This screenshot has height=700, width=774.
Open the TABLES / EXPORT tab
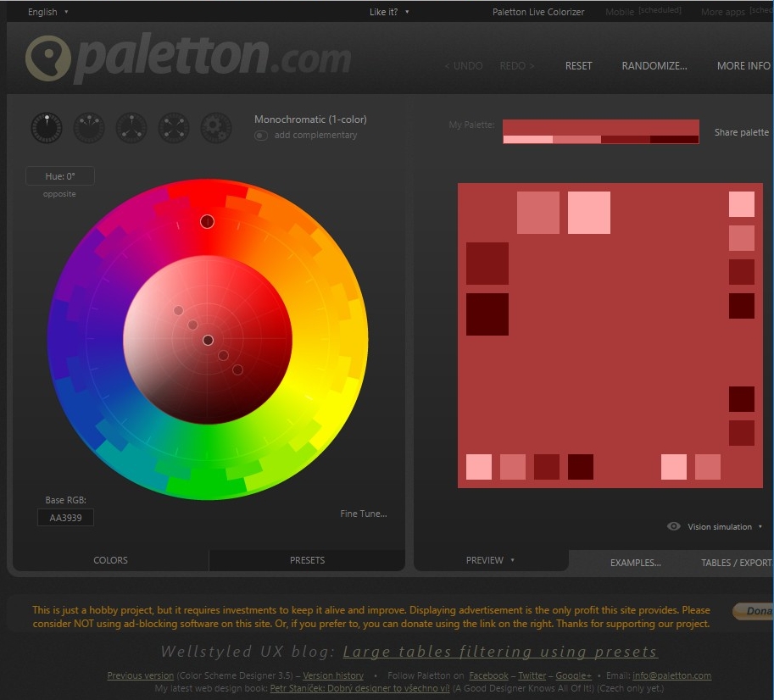[x=737, y=562]
